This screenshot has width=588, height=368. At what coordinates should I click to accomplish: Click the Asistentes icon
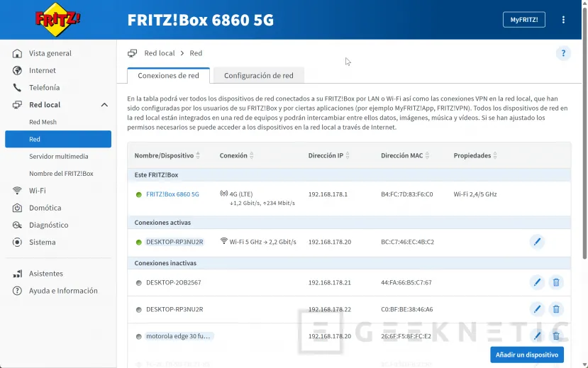pyautogui.click(x=17, y=274)
